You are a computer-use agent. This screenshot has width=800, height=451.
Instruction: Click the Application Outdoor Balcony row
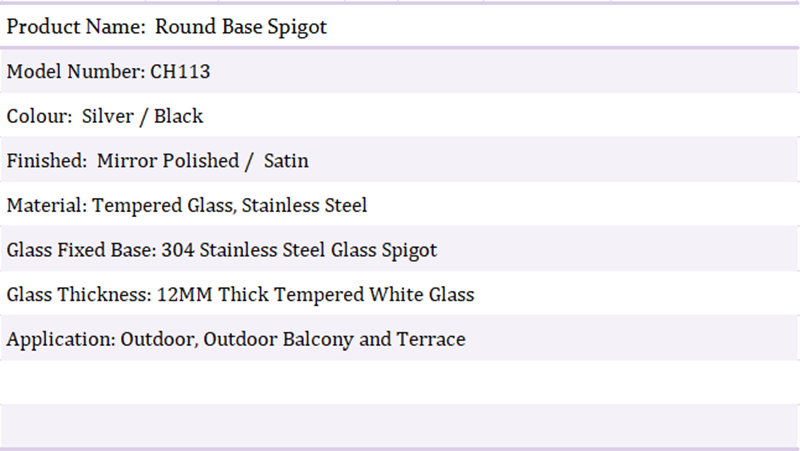pyautogui.click(x=400, y=339)
